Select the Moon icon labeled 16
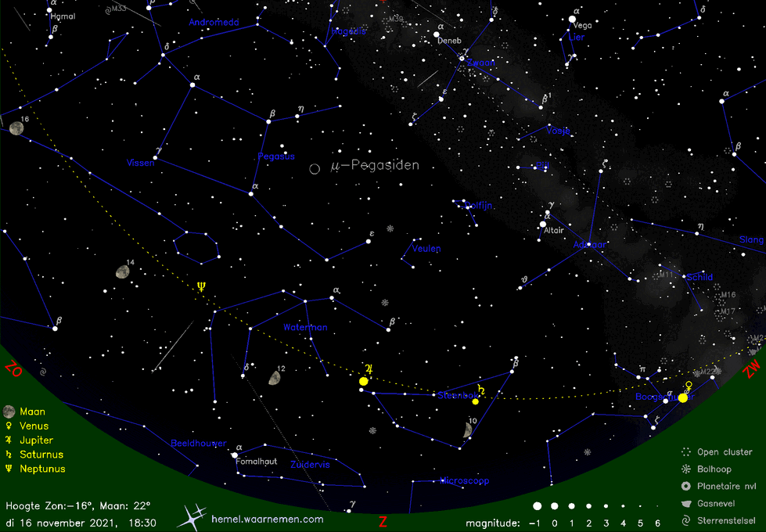Image resolution: width=766 pixels, height=532 pixels. point(16,128)
